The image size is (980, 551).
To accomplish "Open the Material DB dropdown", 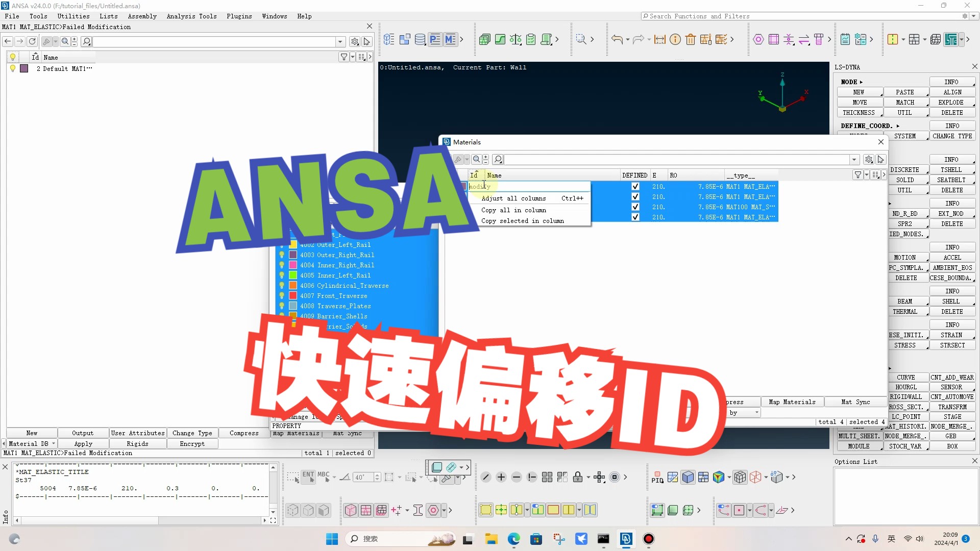I will (x=53, y=444).
